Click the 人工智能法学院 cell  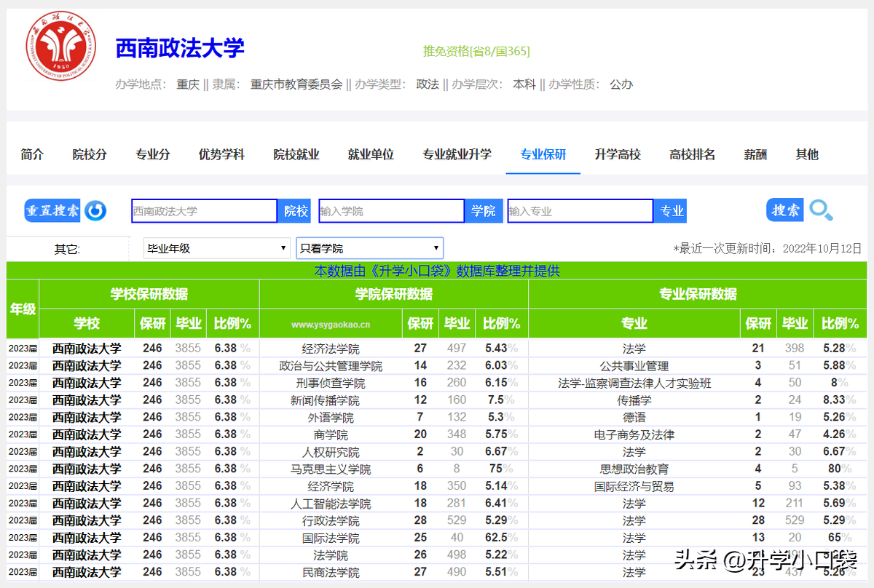331,504
